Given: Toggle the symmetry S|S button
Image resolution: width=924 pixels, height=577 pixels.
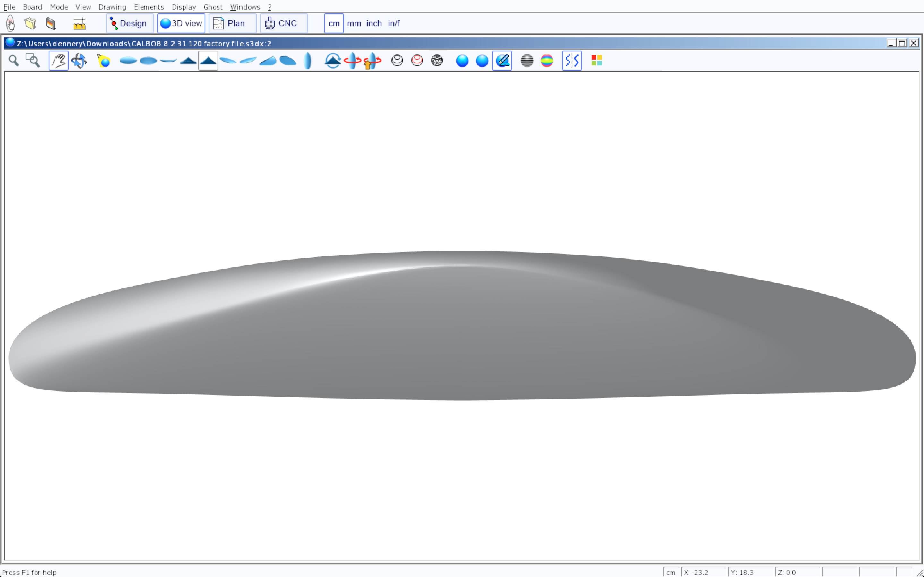Looking at the screenshot, I should [x=572, y=61].
